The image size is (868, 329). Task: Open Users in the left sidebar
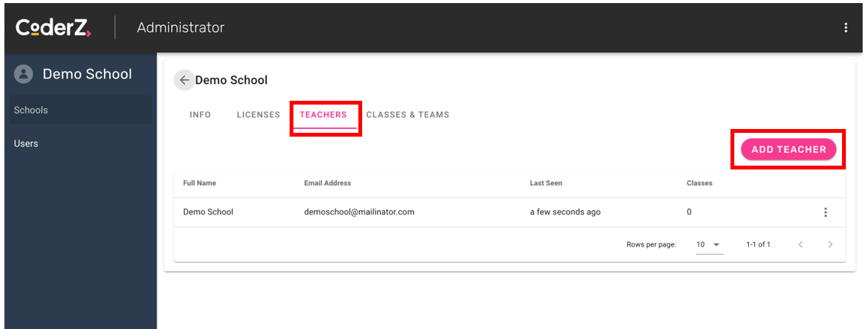(x=26, y=144)
